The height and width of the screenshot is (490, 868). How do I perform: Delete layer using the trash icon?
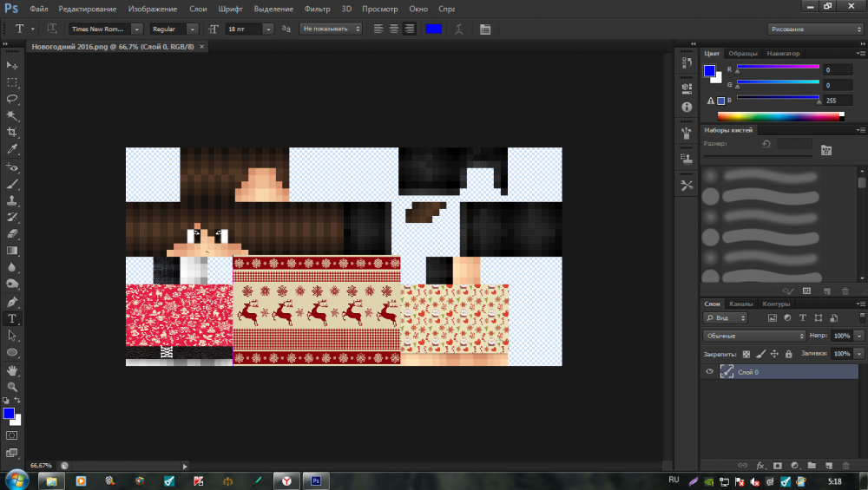pyautogui.click(x=845, y=466)
